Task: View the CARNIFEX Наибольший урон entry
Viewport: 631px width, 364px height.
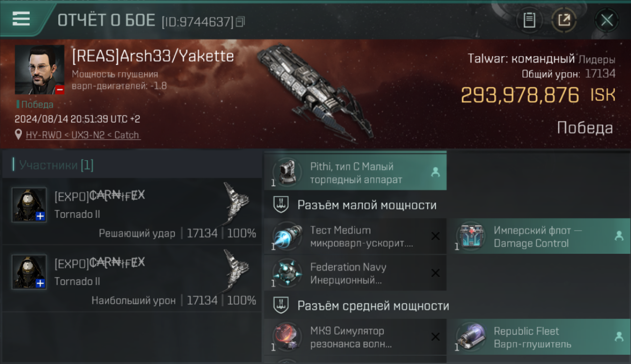Action: coord(132,279)
